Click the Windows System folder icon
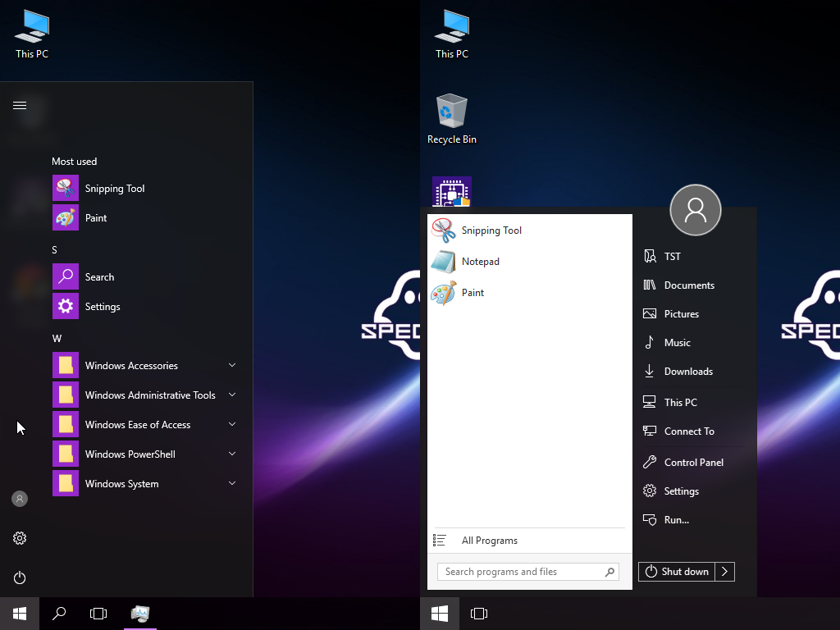Viewport: 840px width, 630px height. pyautogui.click(x=66, y=483)
